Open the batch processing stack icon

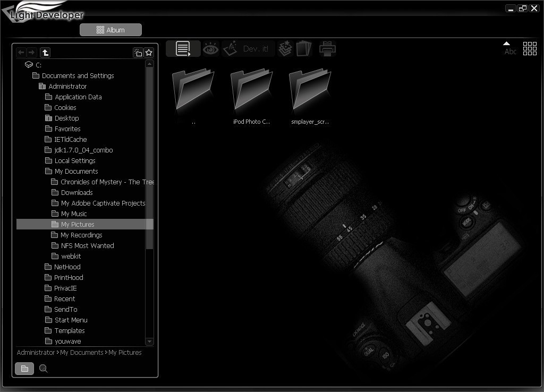[x=285, y=48]
